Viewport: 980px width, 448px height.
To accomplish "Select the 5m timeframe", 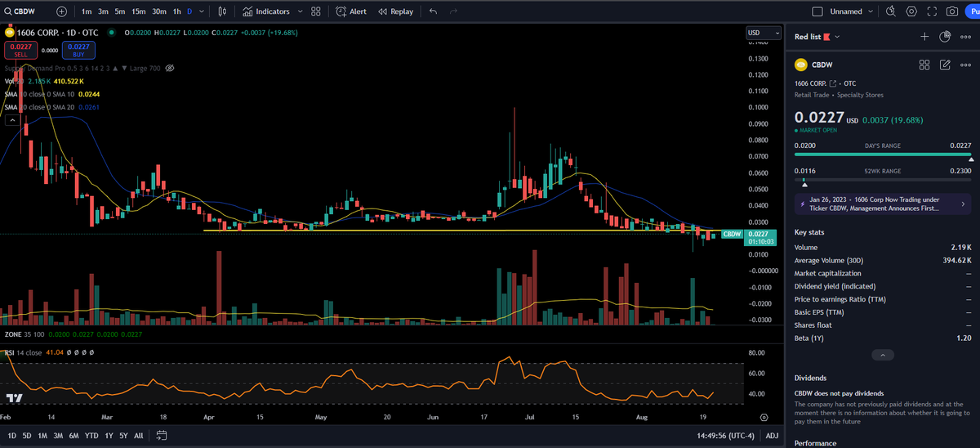I will coord(120,11).
